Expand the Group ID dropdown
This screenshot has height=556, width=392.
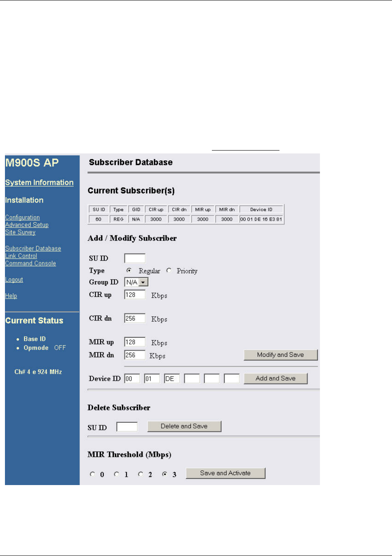(x=143, y=282)
